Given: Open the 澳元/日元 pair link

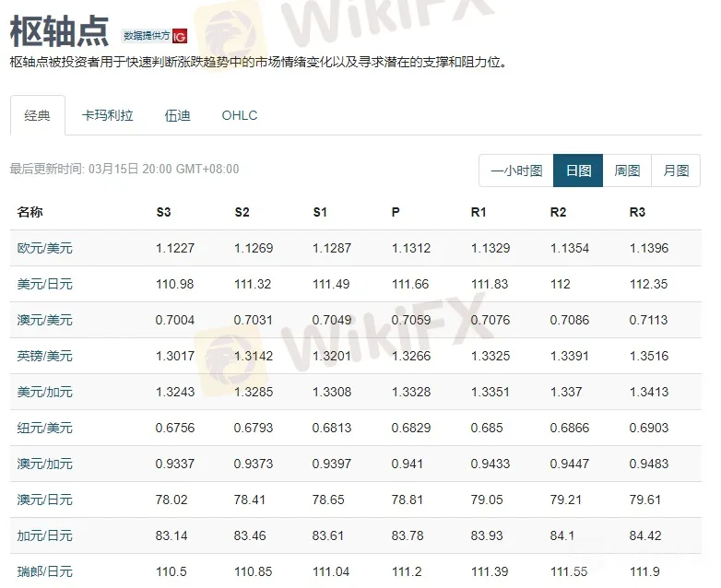Looking at the screenshot, I should [x=44, y=500].
